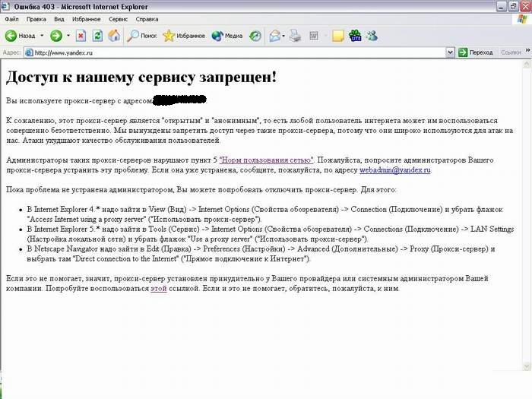The image size is (532, 399).
Task: Click the vertical scrollbar down arrow
Action: (527, 366)
